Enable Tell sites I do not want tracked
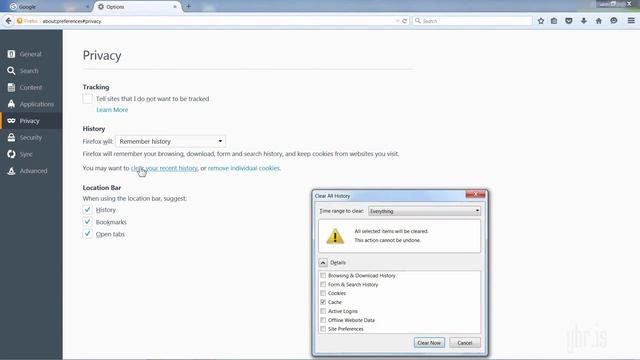The image size is (640, 360). [87, 98]
